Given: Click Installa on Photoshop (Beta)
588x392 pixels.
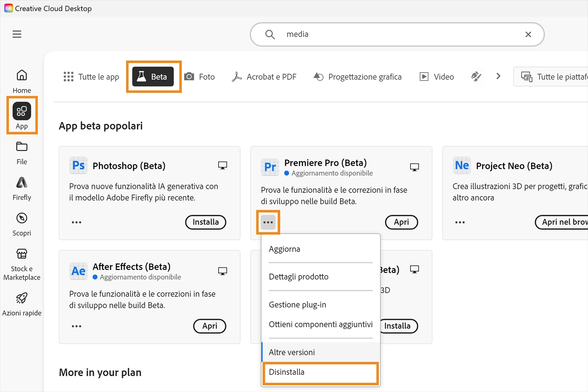Looking at the screenshot, I should coord(205,222).
